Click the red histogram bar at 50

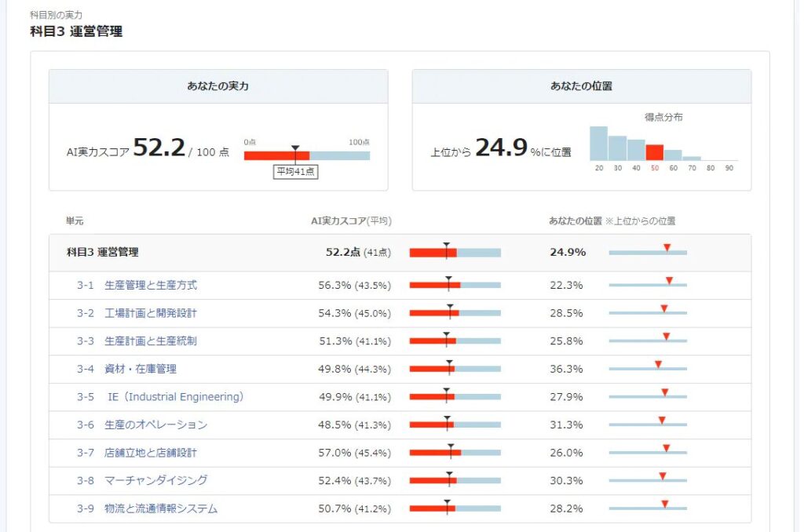pos(655,152)
